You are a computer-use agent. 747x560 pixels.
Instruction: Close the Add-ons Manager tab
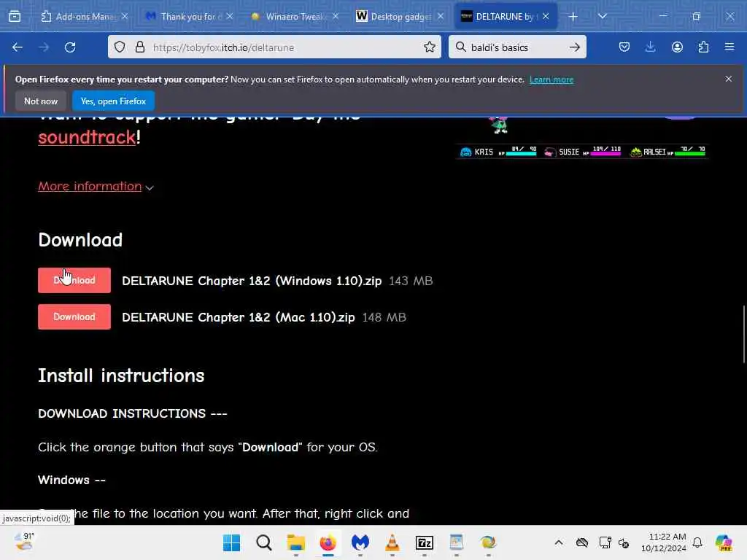tap(125, 17)
